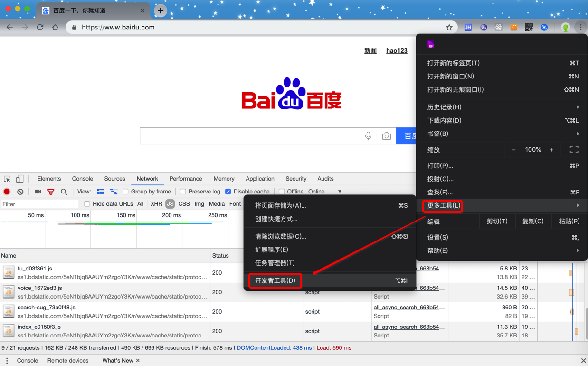The width and height of the screenshot is (588, 366).
Task: Show the network overview waterfall view
Action: click(x=114, y=192)
